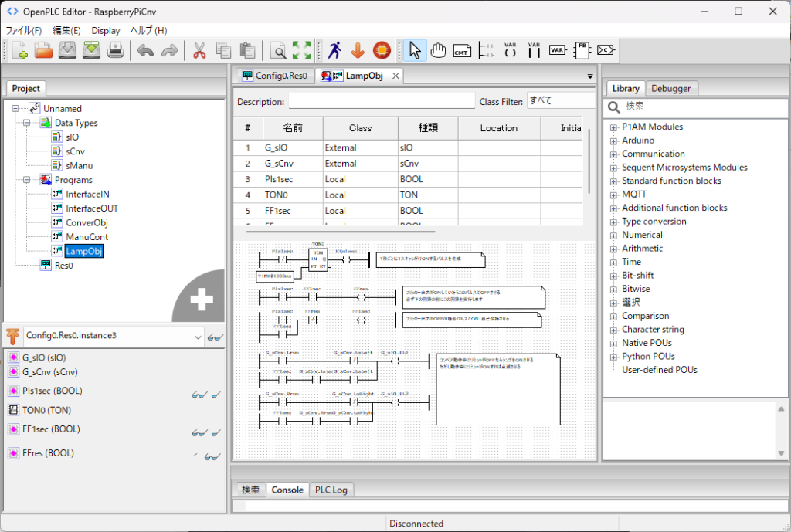Close the LampObj tab
The width and height of the screenshot is (791, 532).
pos(396,76)
